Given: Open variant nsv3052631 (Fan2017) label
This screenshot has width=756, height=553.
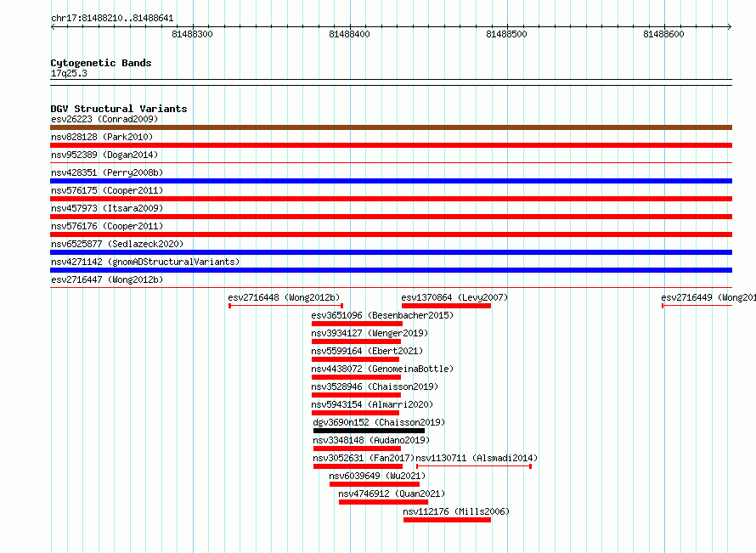Looking at the screenshot, I should click(364, 458).
